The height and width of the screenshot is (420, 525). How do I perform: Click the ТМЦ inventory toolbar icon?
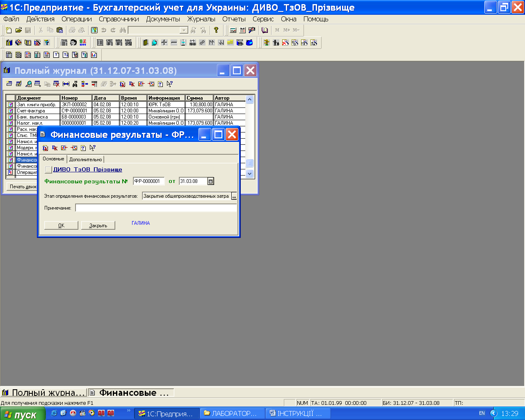click(64, 42)
